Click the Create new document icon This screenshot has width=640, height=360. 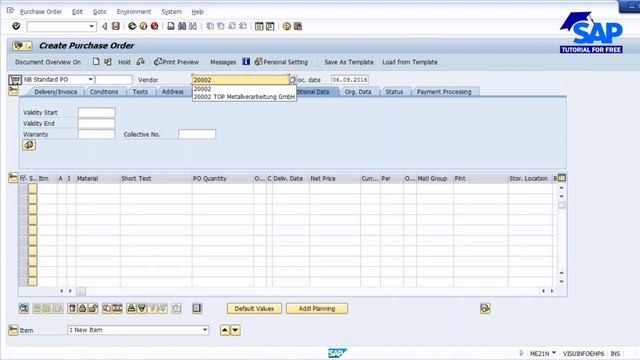click(x=96, y=62)
